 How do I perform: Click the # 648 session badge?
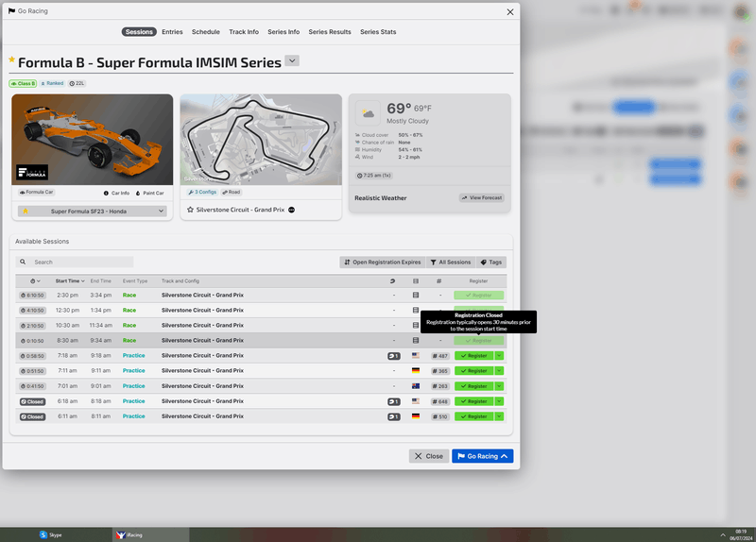pos(439,401)
